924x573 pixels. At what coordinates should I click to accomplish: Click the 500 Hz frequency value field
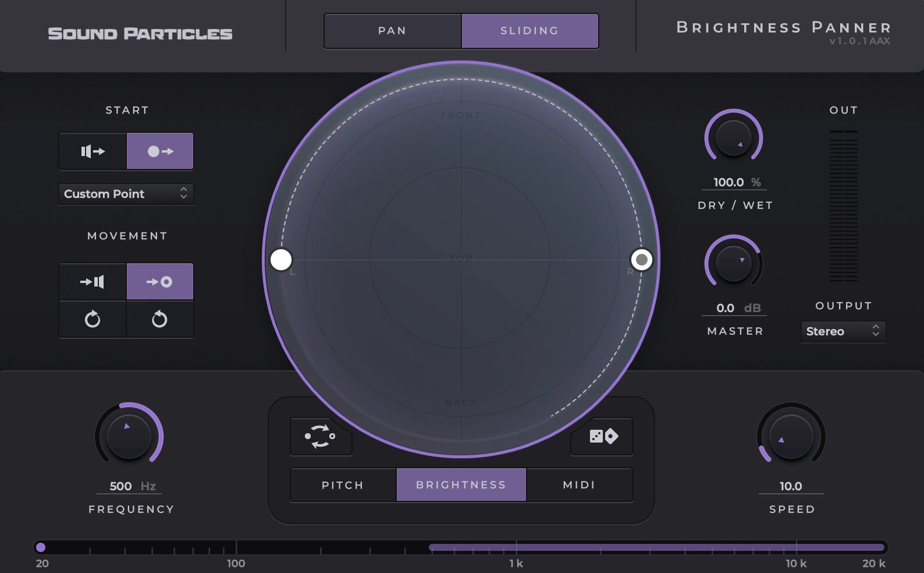pos(121,486)
